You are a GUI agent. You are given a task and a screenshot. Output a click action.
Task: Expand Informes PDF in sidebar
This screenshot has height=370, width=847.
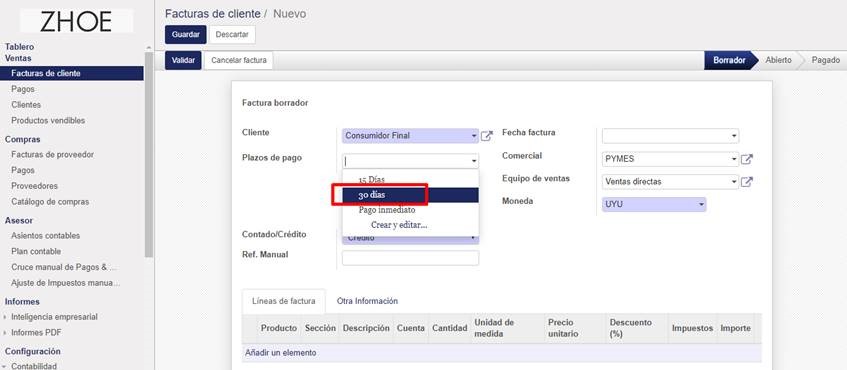click(x=5, y=333)
